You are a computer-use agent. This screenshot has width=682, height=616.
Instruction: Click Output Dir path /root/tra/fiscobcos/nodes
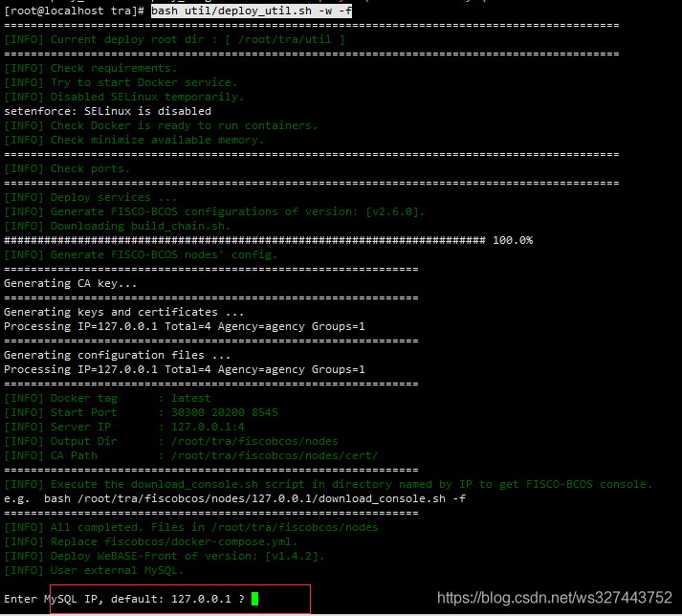click(254, 442)
